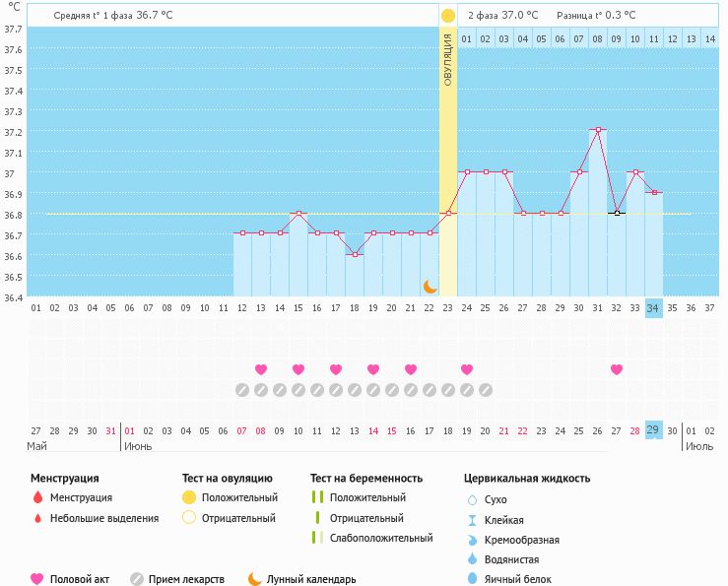Click the Прием лекарств gray legend icon
Viewport: 728px width, 586px height.
click(x=137, y=579)
